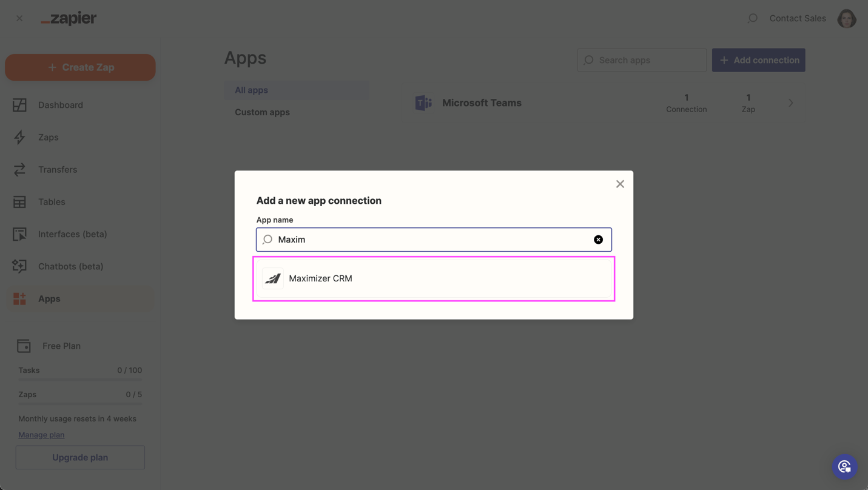Switch to the All apps tab
The height and width of the screenshot is (490, 868).
pyautogui.click(x=251, y=90)
